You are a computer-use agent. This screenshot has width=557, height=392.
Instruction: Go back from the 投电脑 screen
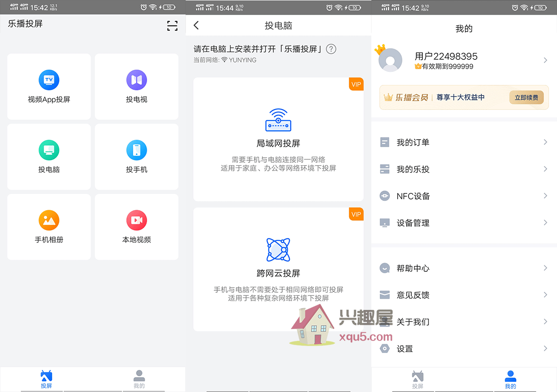coord(196,26)
